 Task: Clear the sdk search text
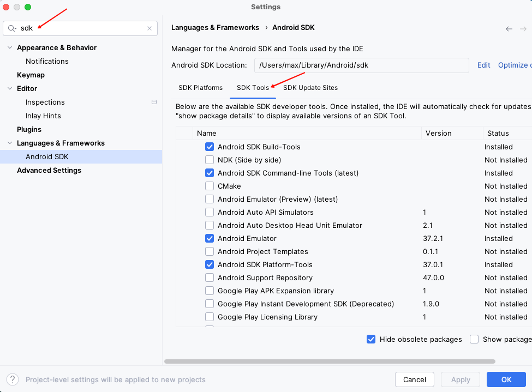(150, 28)
